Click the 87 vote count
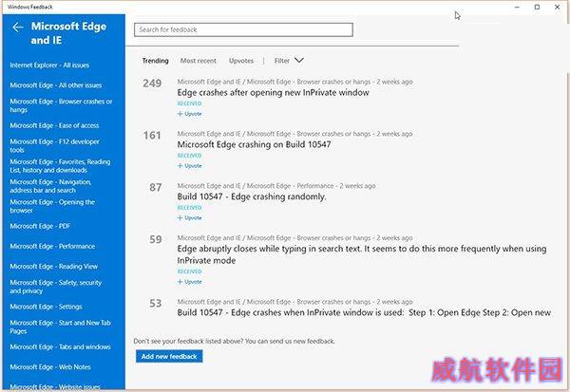The height and width of the screenshot is (392, 570). (156, 188)
